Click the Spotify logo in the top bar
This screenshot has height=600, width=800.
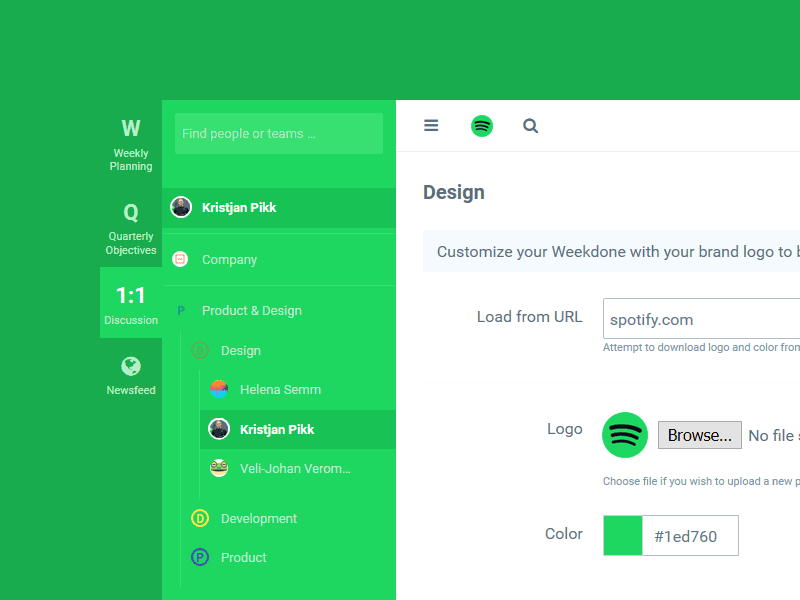482,125
